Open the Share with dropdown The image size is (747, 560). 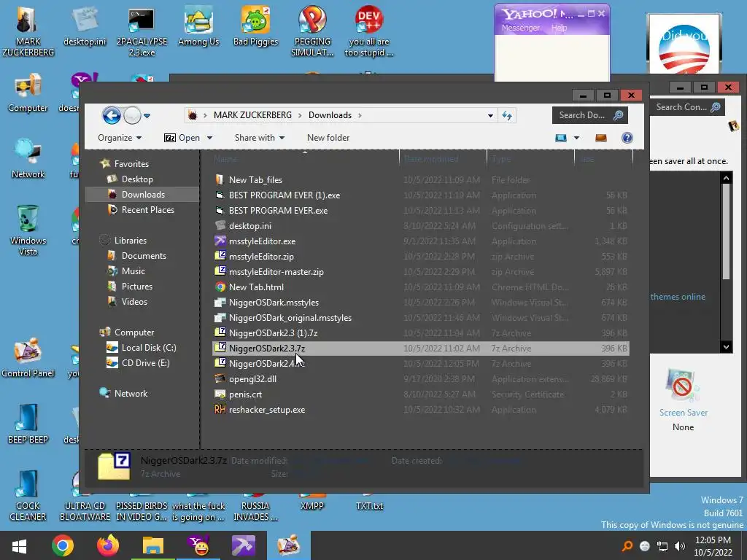[x=260, y=138]
